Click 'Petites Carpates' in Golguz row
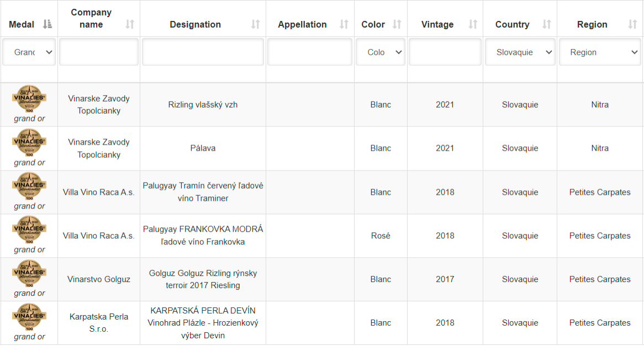644x346 pixels. [x=600, y=279]
